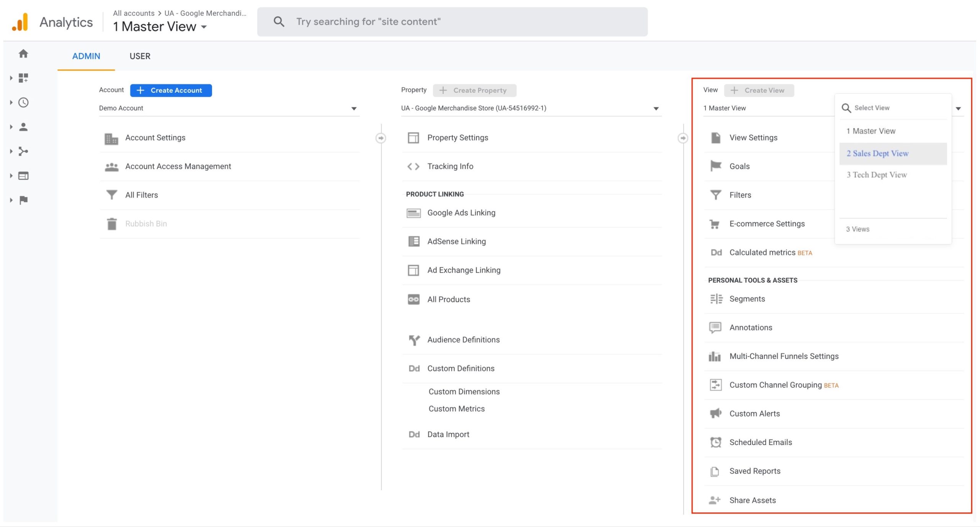
Task: Open the Customisation dashboard icon in the sidebar
Action: [x=23, y=78]
